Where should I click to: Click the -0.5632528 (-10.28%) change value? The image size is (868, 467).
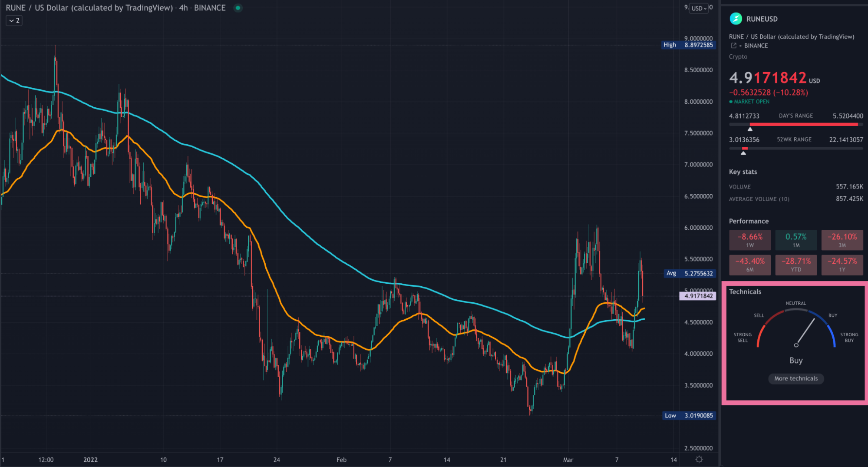click(769, 93)
